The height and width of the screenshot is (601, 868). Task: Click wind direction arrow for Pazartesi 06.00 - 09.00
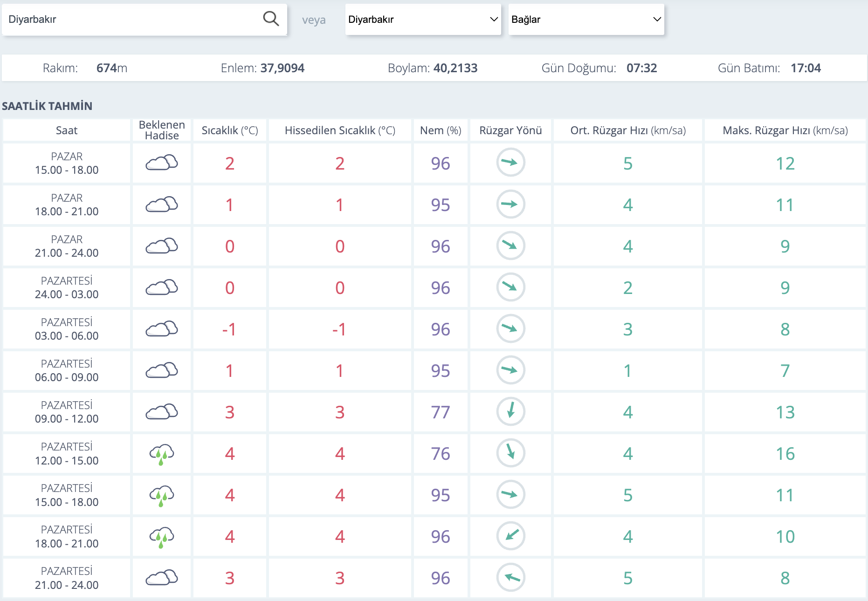coord(510,370)
